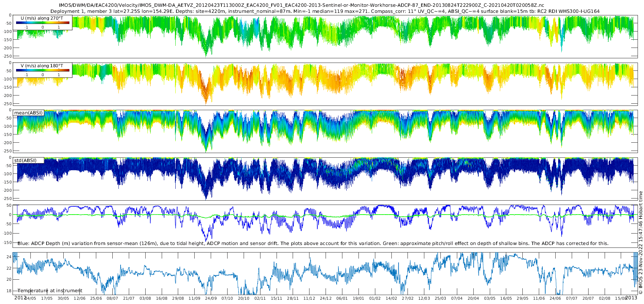644x304 pixels.
Task: Click the '12/06' date tick label
Action: (x=79, y=298)
